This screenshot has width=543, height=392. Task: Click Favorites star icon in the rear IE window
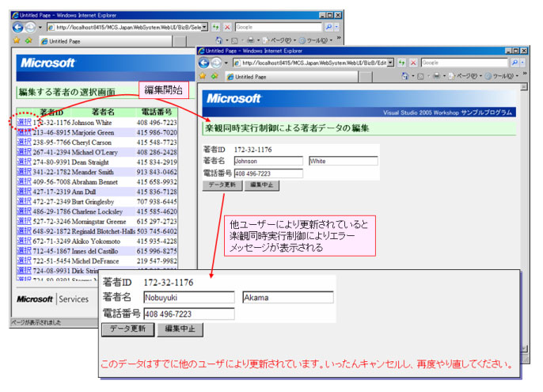click(x=17, y=40)
